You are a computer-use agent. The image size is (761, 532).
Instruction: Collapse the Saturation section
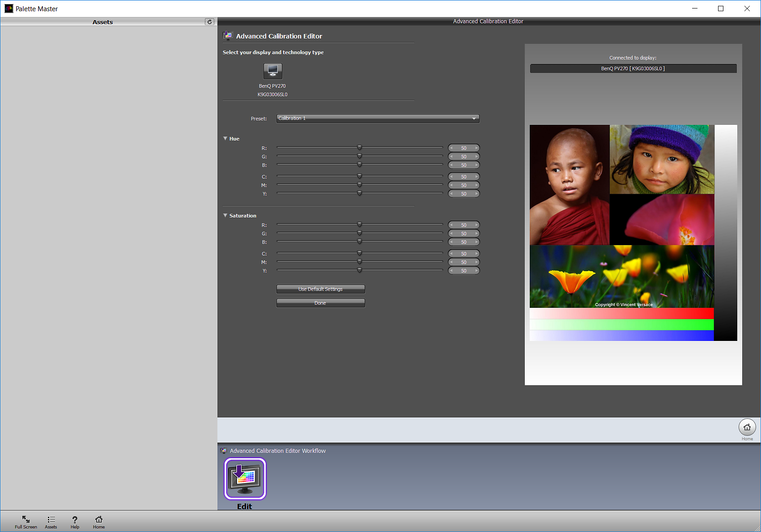coord(225,215)
